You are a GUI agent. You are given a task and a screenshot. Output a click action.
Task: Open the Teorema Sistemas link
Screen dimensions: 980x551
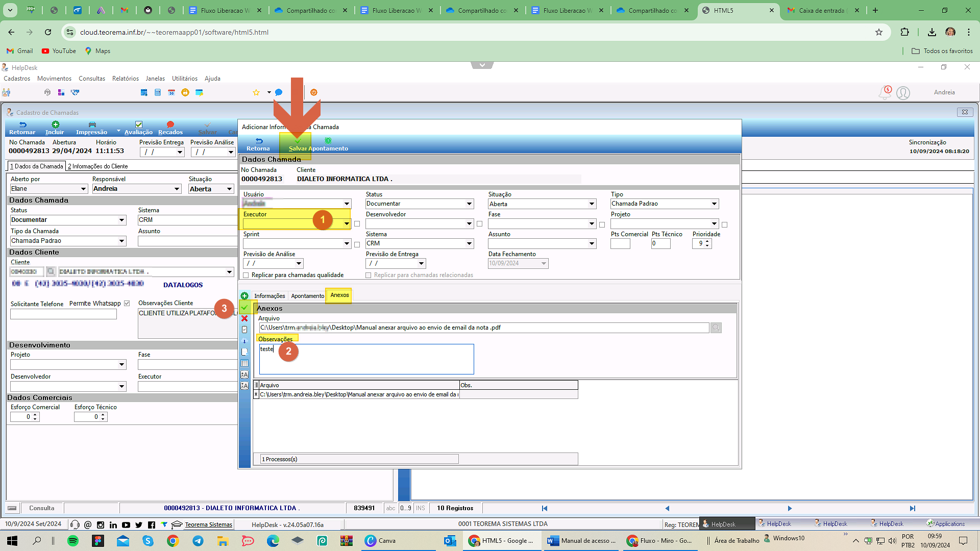coord(208,524)
